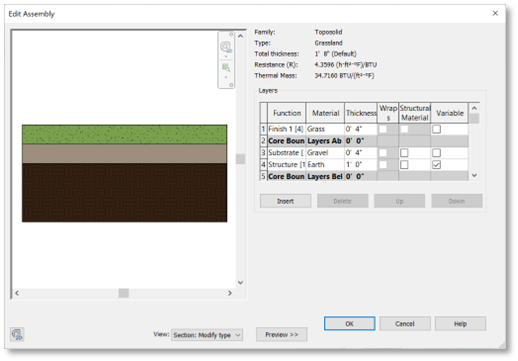Click the steering wheel icon at the dialog's bottom left
The height and width of the screenshot is (361, 518).
click(x=17, y=334)
